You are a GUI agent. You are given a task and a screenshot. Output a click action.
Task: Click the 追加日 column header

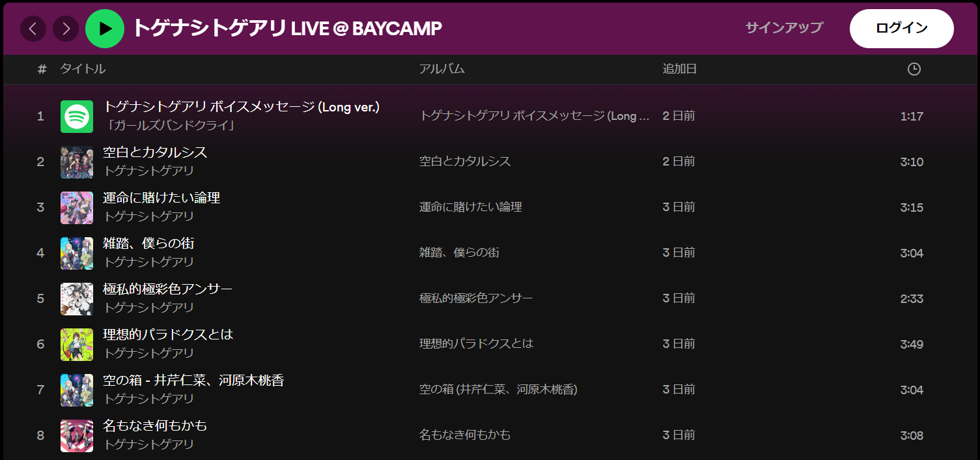pos(679,69)
